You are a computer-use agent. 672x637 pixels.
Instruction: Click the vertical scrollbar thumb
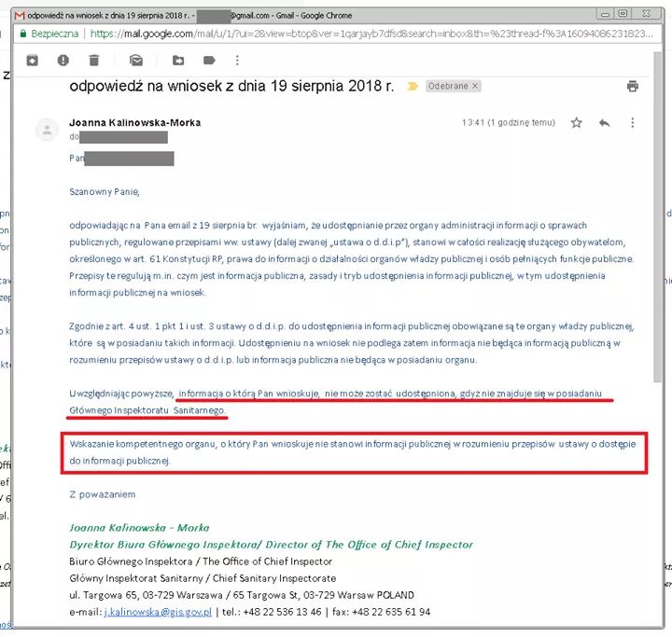click(x=658, y=216)
